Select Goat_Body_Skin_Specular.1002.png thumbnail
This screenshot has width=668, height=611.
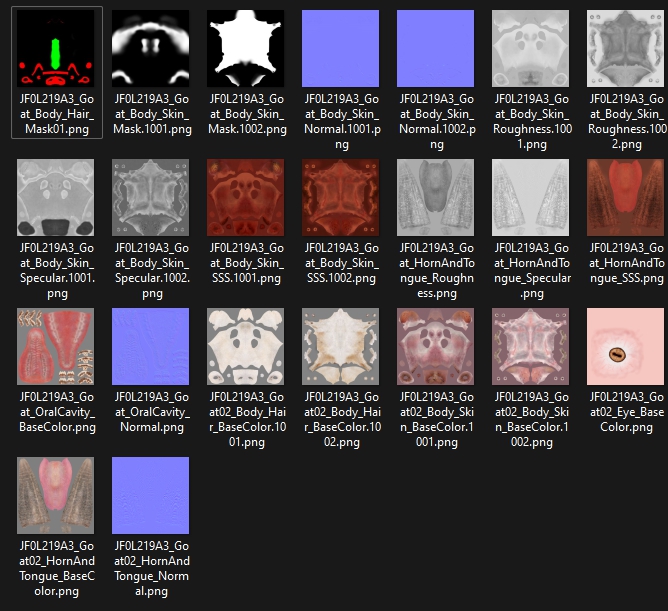[151, 198]
